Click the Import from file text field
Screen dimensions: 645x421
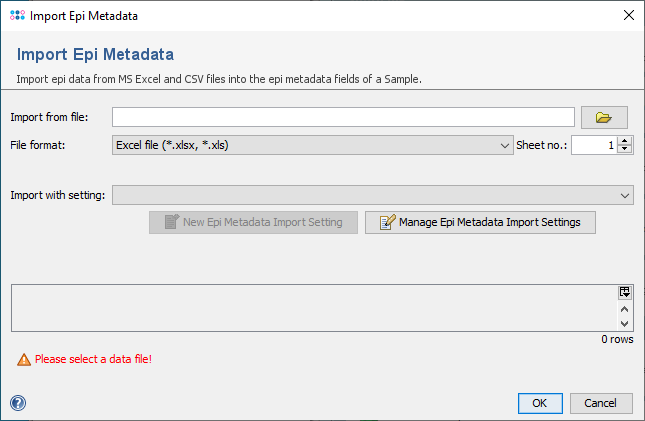[x=343, y=118]
